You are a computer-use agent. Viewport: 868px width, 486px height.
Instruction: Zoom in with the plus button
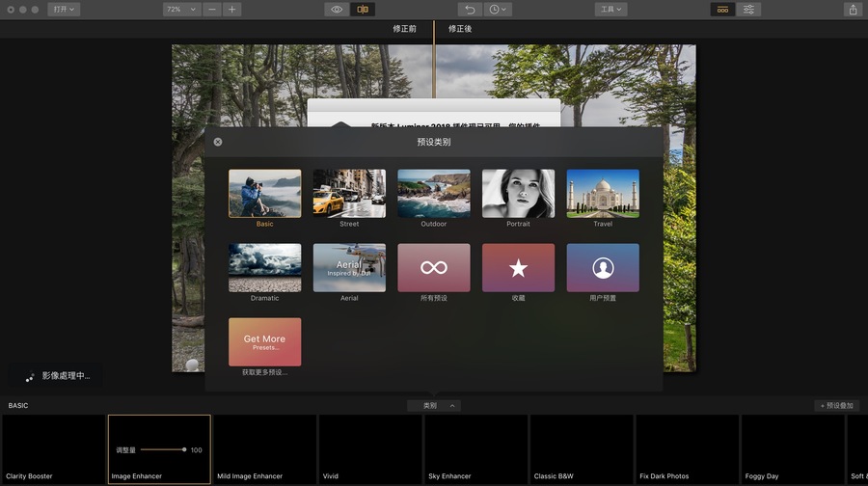tap(231, 10)
